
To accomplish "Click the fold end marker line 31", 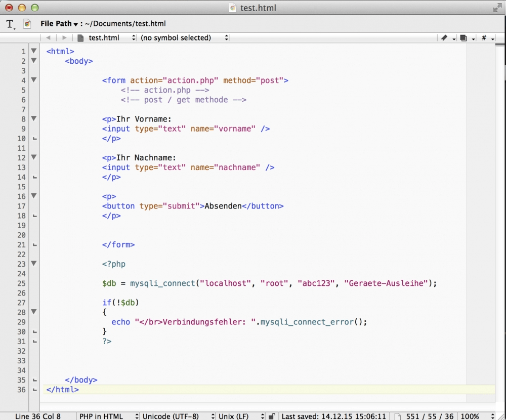I will pyautogui.click(x=35, y=342).
